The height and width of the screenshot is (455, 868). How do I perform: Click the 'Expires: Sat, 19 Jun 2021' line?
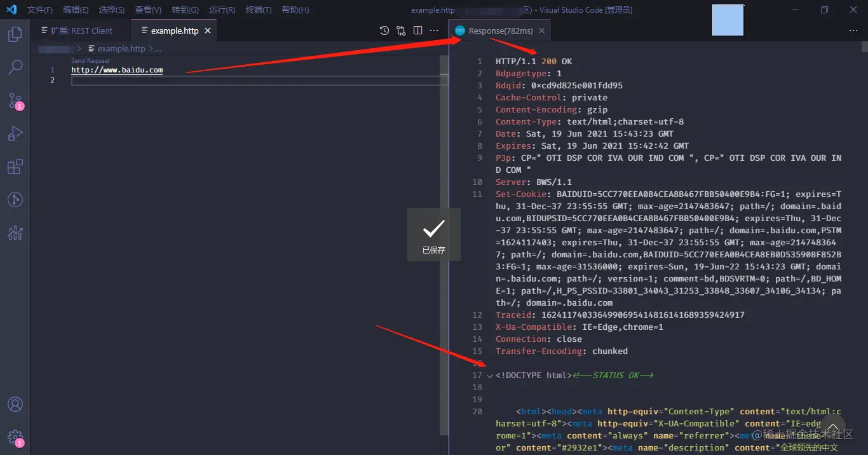[592, 146]
